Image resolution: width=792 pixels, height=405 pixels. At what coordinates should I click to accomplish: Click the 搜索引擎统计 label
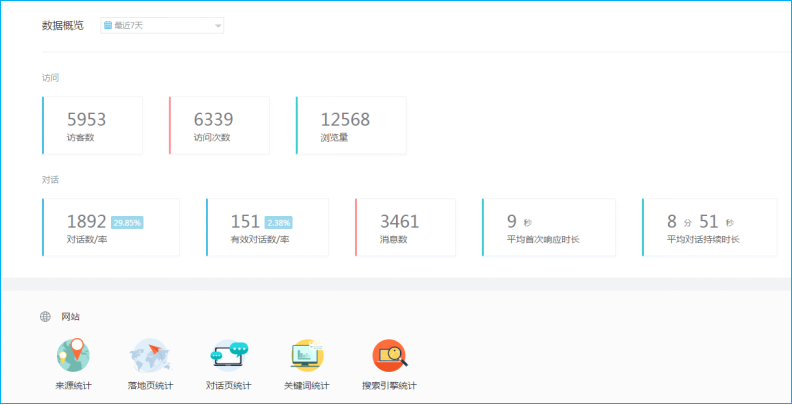point(389,386)
